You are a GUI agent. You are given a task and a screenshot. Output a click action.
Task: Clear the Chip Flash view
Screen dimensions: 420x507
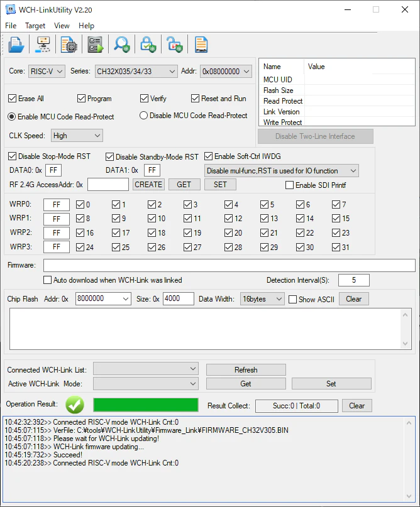coord(353,299)
